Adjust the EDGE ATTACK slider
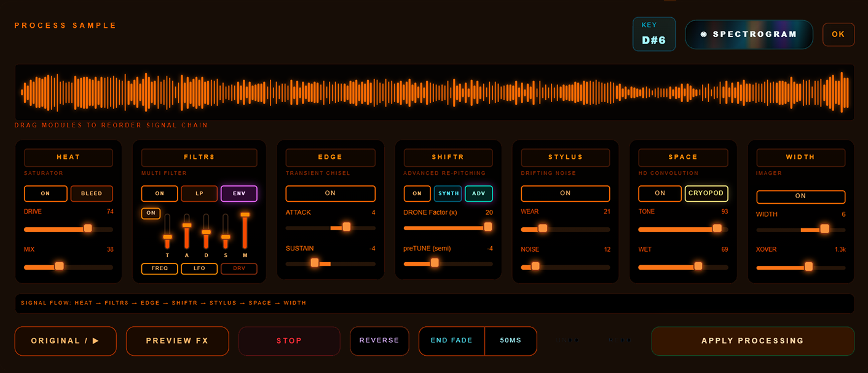868x373 pixels. coord(330,227)
